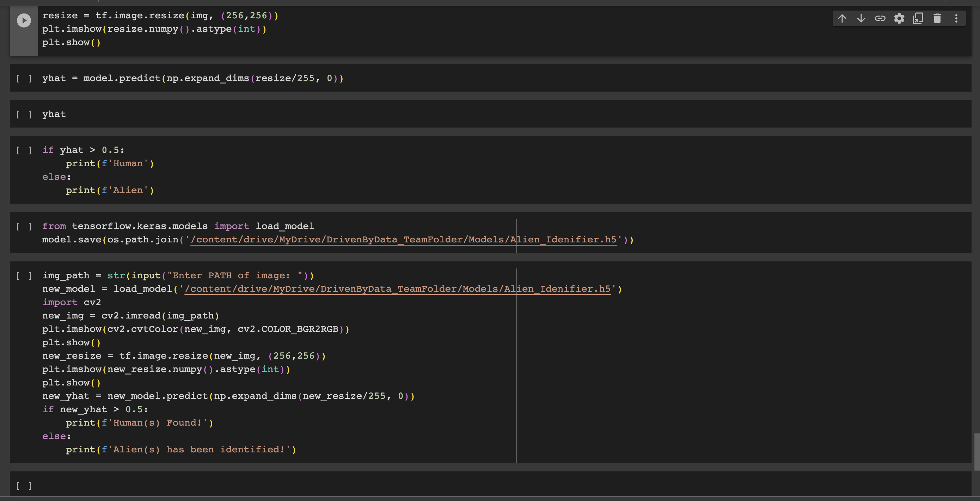
Task: Click run brackets of standalone yhat cell
Action: 24,115
